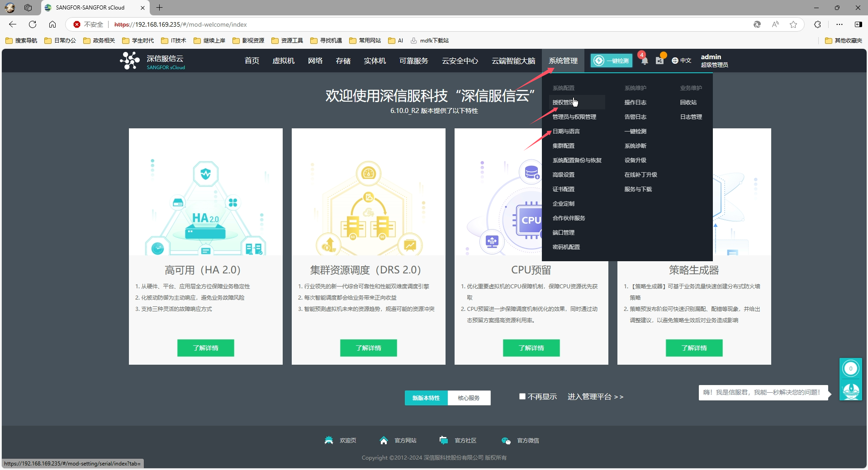This screenshot has width=868, height=470.
Task: Open the 实体机 menu
Action: [375, 61]
